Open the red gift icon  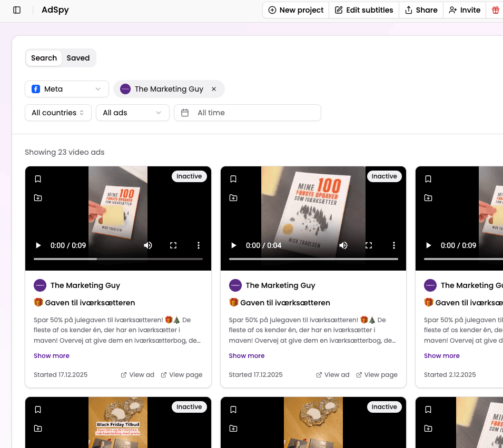[x=496, y=10]
